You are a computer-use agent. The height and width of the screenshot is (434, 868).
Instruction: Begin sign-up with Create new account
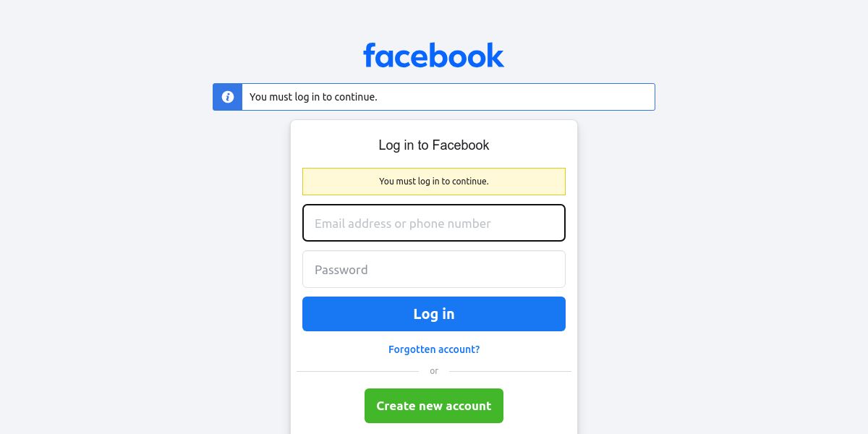tap(434, 406)
